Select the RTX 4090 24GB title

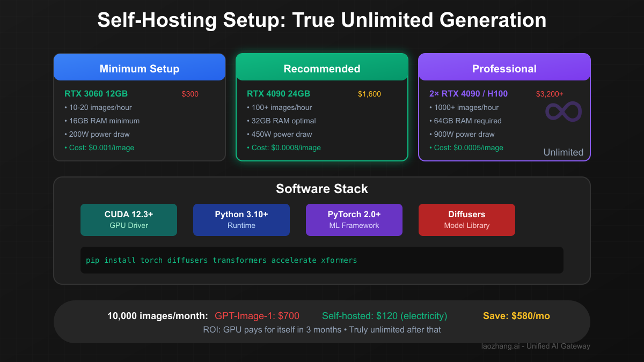coord(278,93)
